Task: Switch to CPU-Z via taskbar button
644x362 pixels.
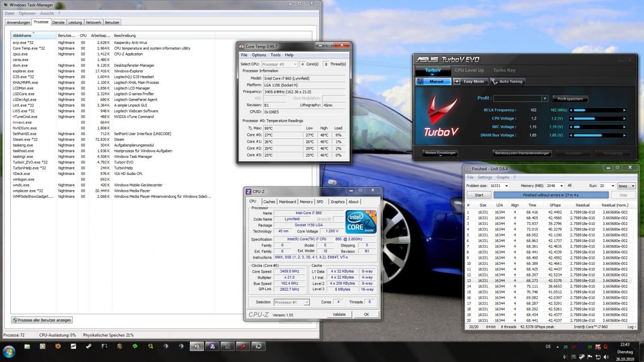Action: [212, 347]
